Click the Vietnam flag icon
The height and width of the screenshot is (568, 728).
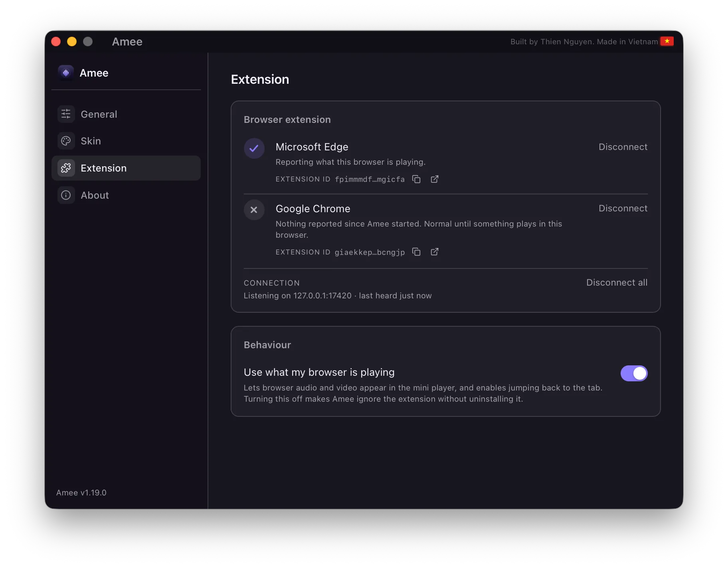(x=667, y=41)
